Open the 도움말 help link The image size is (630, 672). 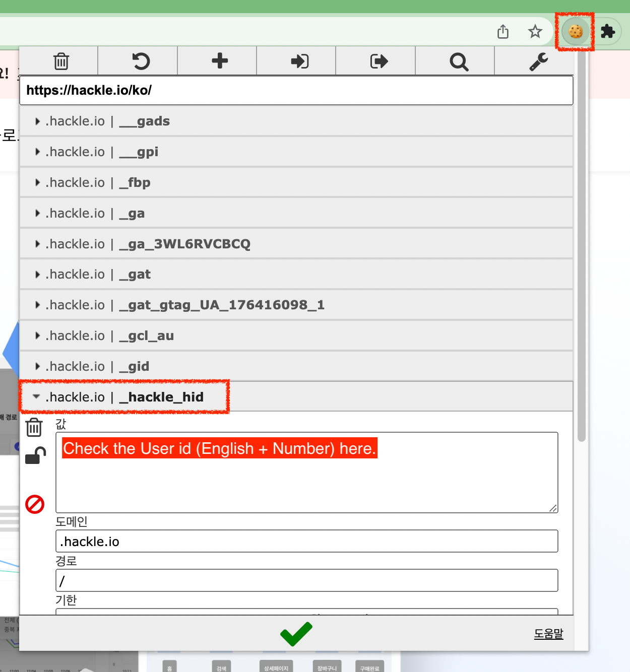(549, 634)
